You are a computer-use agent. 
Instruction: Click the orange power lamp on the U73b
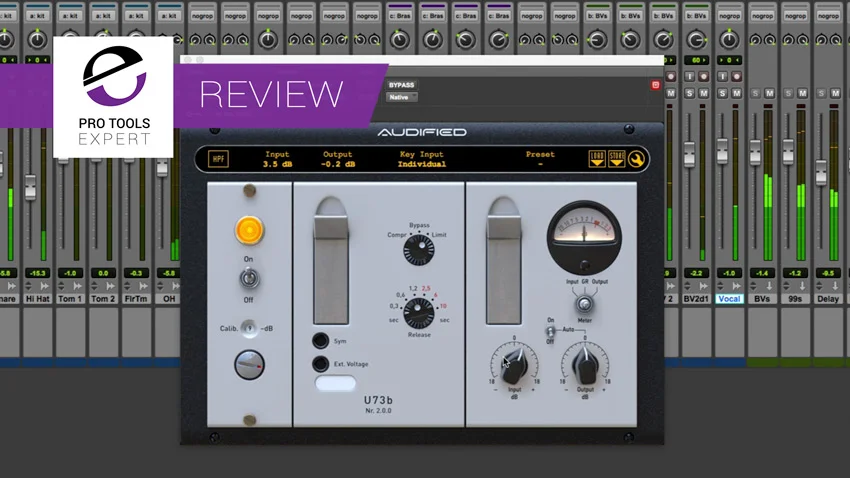249,230
